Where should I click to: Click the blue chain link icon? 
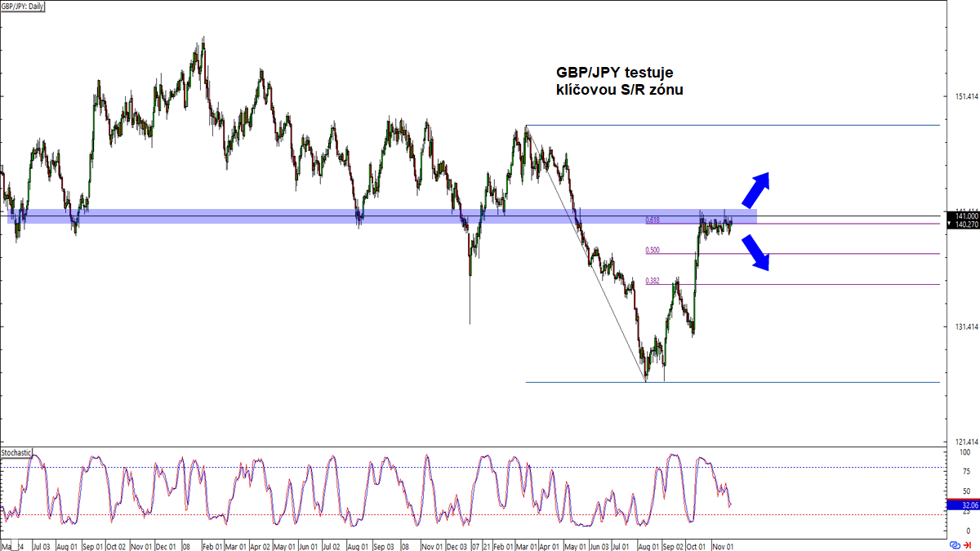pos(955,545)
